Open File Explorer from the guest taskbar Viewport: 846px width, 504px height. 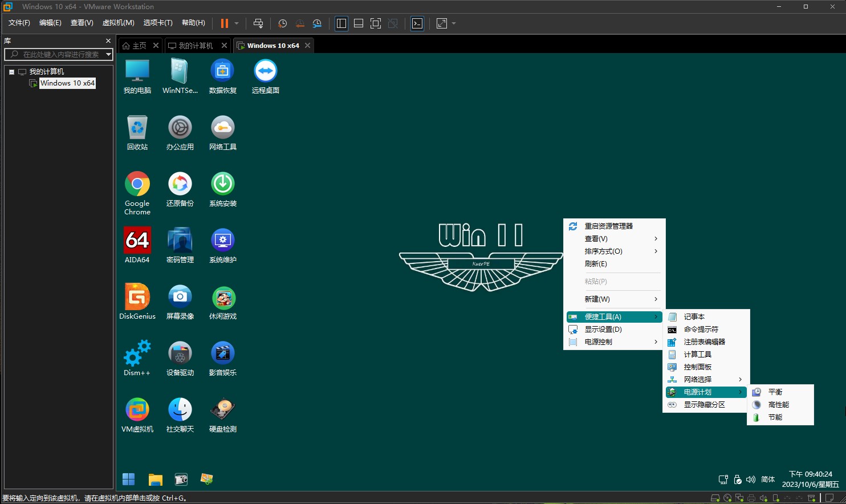point(155,479)
